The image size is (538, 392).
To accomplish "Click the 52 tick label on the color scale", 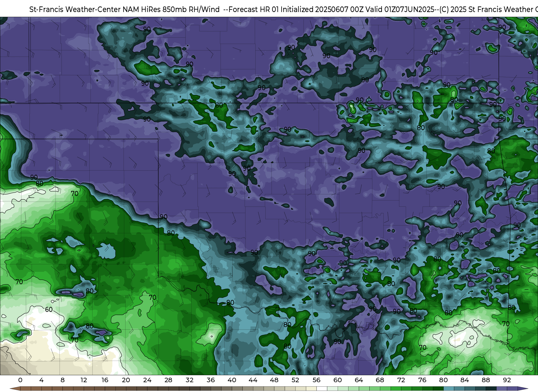I will [295, 380].
